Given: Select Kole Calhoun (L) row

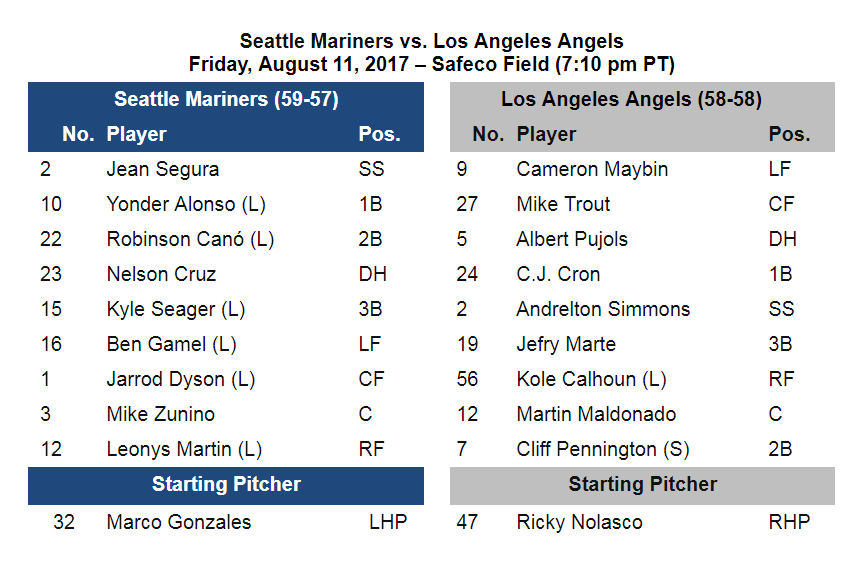Looking at the screenshot, I should click(642, 379).
